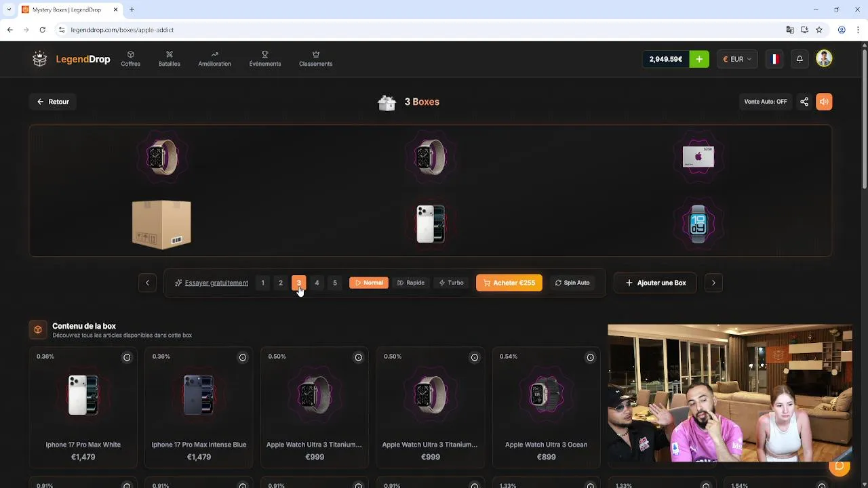This screenshot has height=488, width=868.
Task: Mute sound with orange speaker button
Action: (824, 102)
